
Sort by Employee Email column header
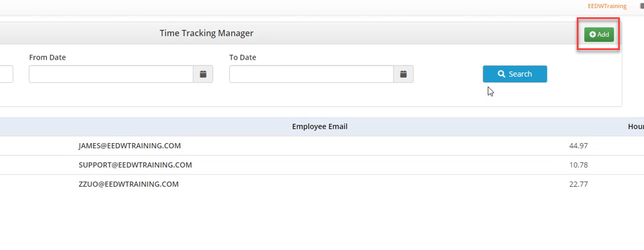pos(319,126)
